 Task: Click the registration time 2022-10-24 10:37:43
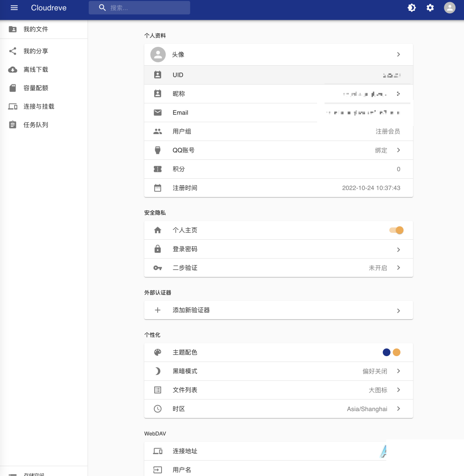click(x=371, y=188)
